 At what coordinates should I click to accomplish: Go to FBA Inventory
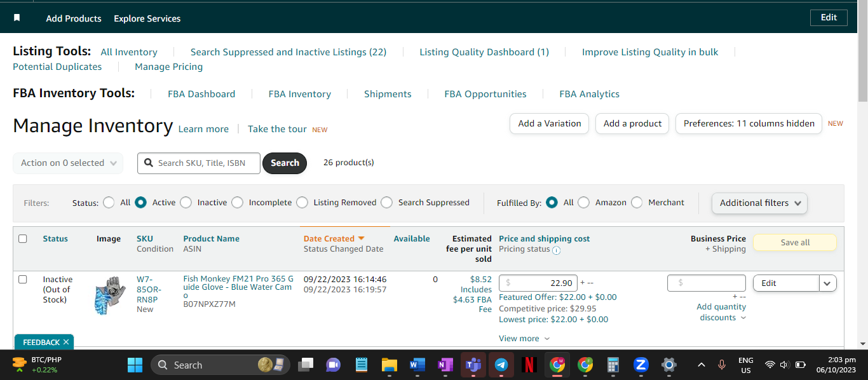click(x=300, y=94)
